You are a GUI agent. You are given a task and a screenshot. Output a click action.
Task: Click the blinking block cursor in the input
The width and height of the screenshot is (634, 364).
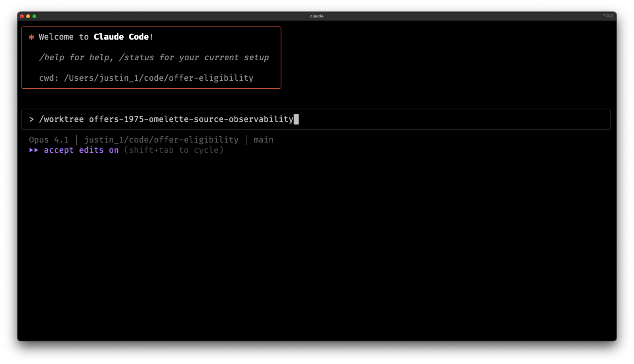coord(297,119)
